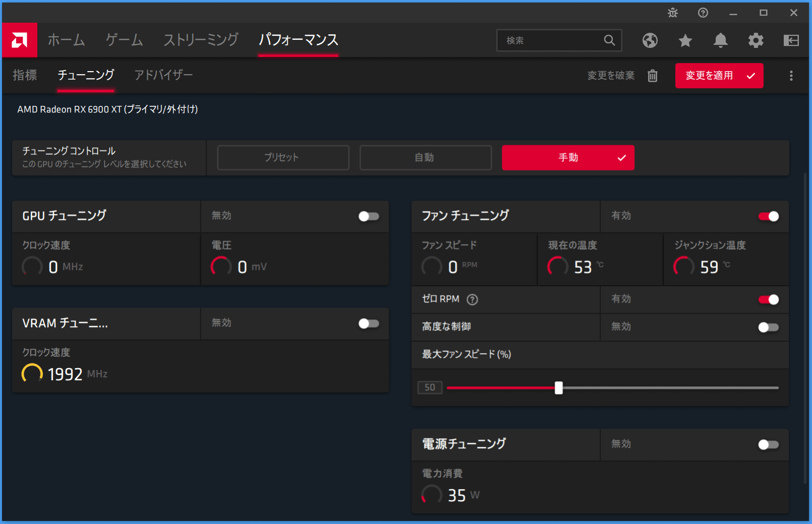Open the アドバイザー sub-tab
This screenshot has height=524, width=812.
(x=163, y=75)
